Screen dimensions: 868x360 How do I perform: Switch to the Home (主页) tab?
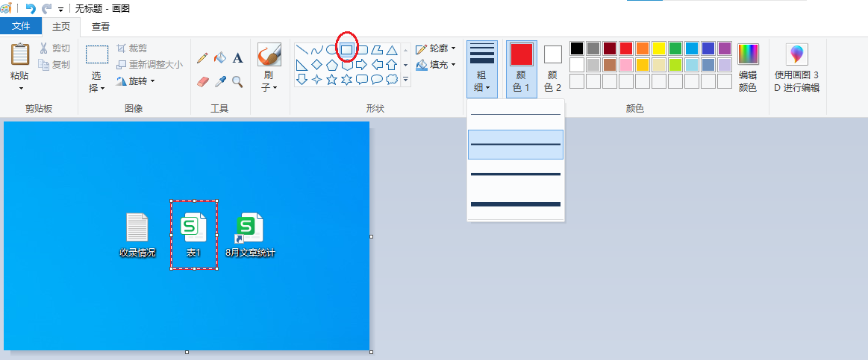pyautogui.click(x=61, y=26)
